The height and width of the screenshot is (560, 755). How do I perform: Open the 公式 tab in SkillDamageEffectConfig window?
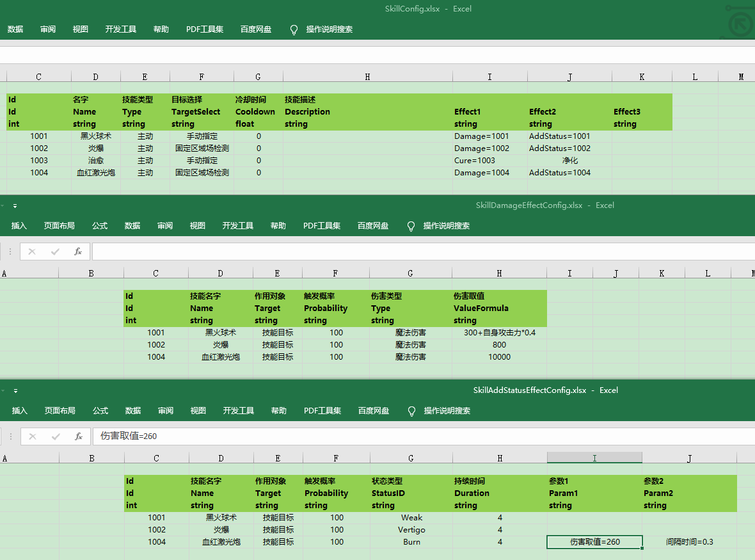pos(100,226)
